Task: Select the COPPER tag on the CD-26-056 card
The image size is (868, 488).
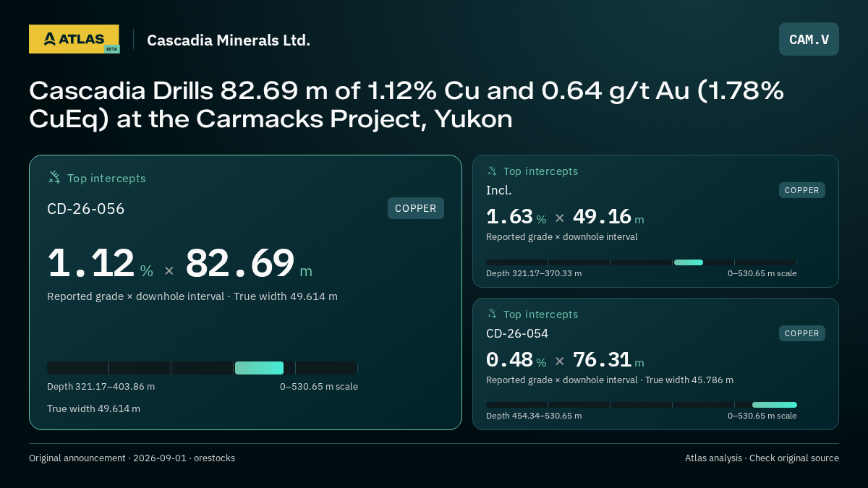Action: tap(416, 208)
